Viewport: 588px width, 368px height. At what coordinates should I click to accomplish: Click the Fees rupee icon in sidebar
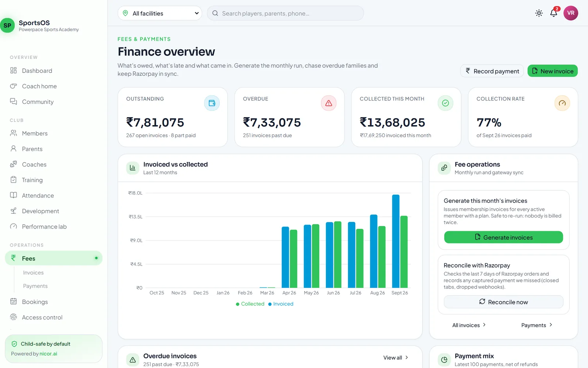click(14, 258)
